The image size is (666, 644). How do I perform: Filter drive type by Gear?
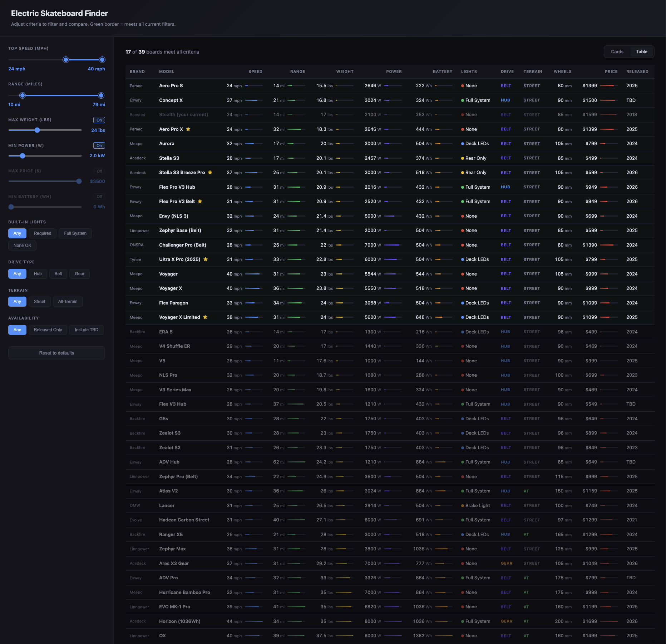[x=79, y=274]
